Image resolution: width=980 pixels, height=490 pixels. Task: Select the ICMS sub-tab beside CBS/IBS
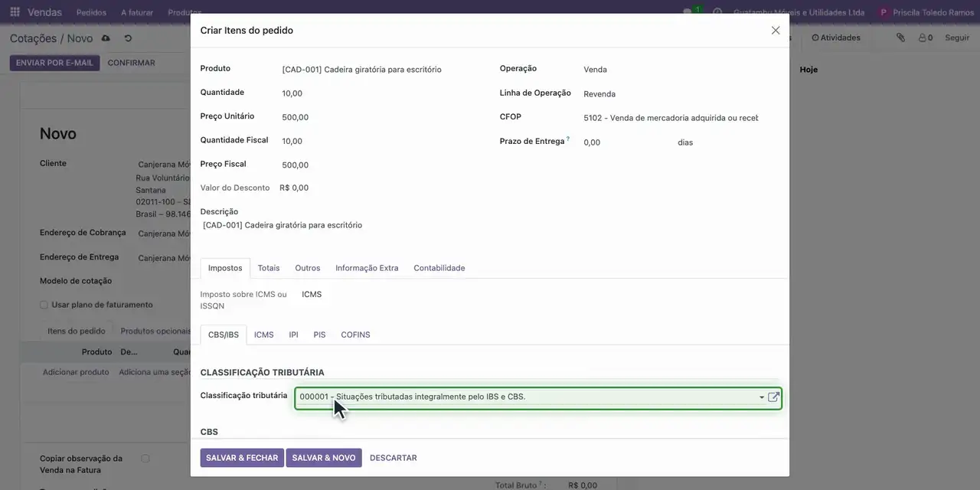264,335
